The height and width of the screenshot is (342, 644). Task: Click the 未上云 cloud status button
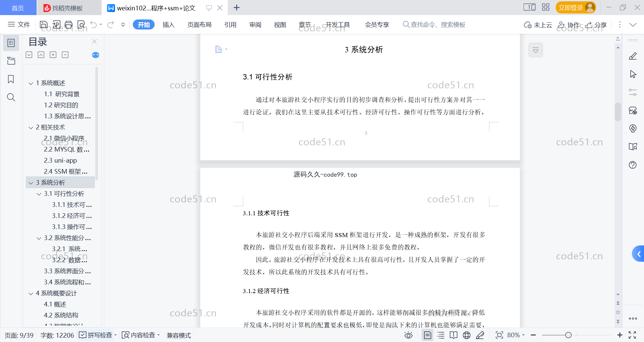tap(538, 24)
